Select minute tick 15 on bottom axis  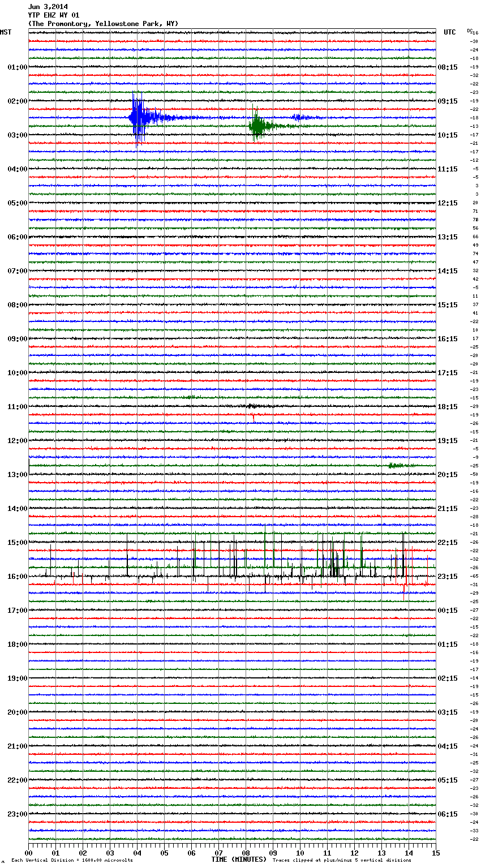pos(436,853)
